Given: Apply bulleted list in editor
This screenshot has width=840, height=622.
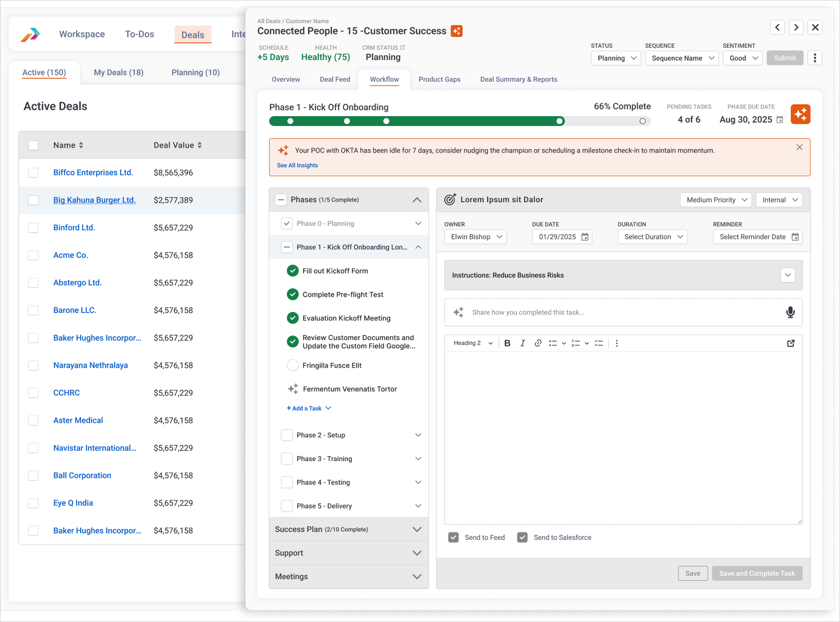Looking at the screenshot, I should (x=553, y=343).
